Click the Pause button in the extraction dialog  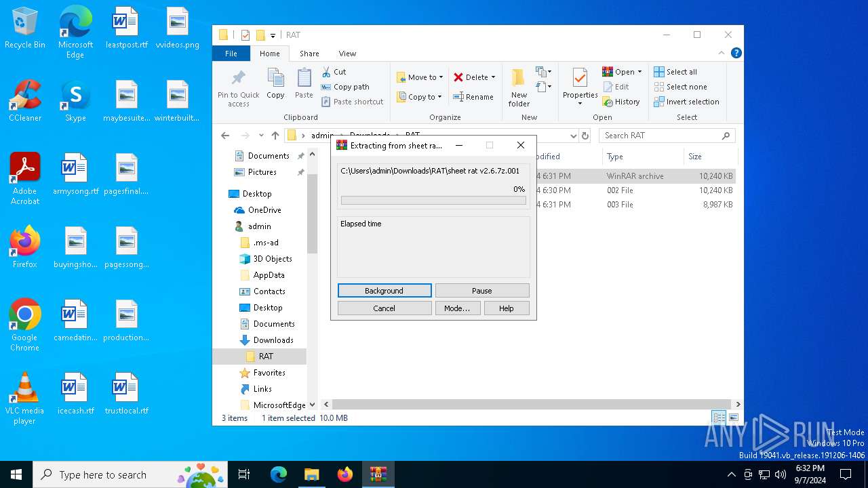(481, 291)
